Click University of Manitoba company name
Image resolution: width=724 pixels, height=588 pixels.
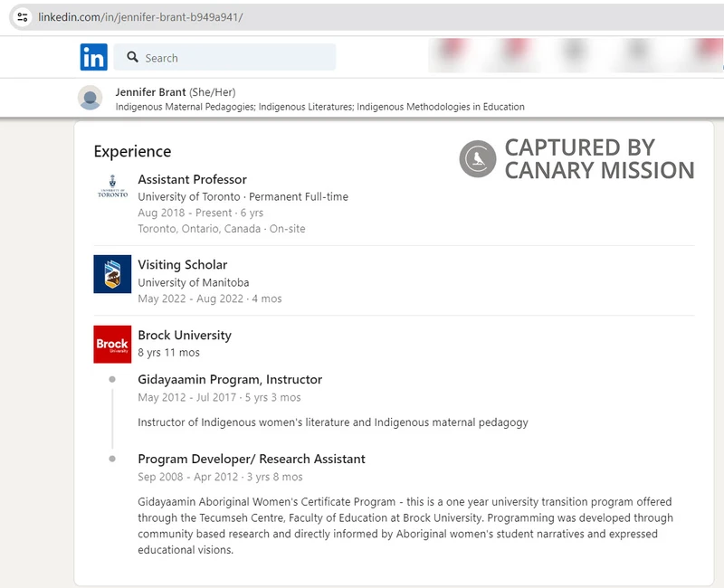pyautogui.click(x=193, y=282)
